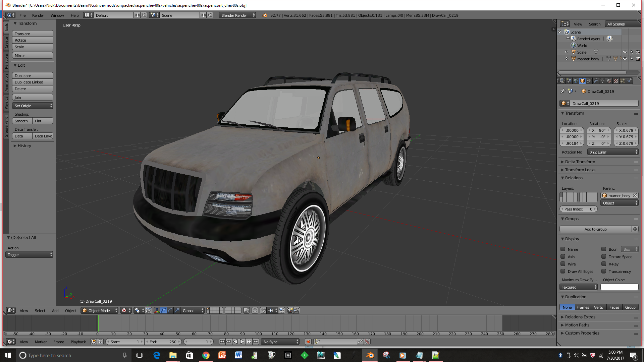
Task: Click the Add to Group button
Action: tap(595, 229)
